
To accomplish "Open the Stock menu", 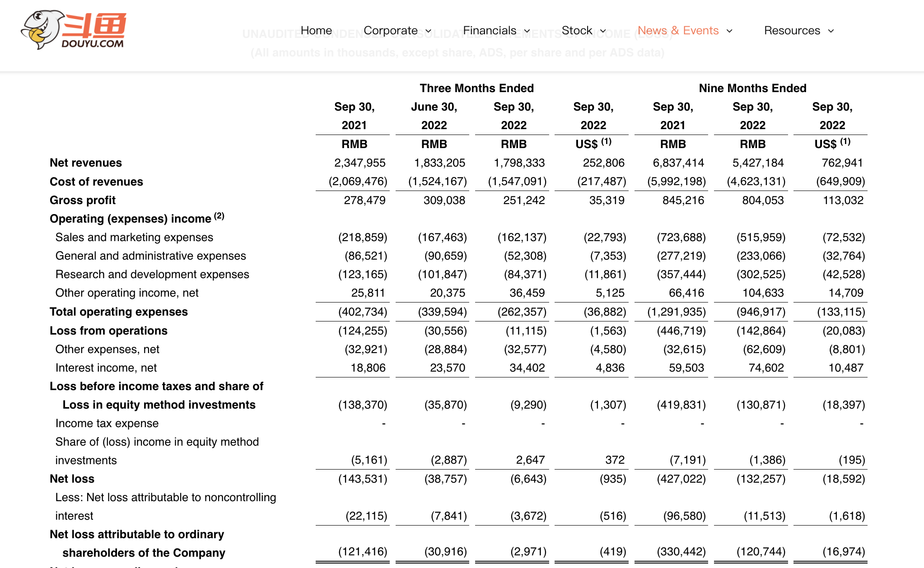I will [577, 31].
